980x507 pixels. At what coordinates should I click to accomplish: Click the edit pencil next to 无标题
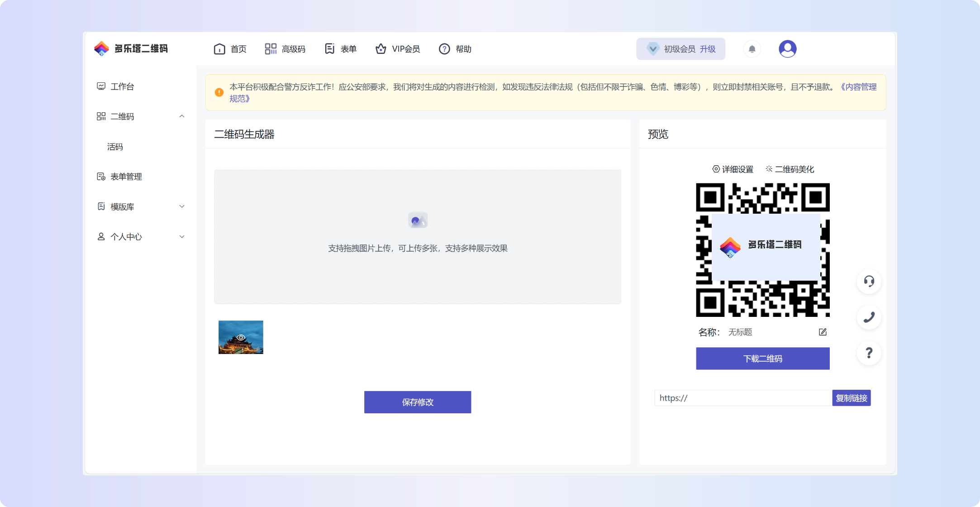pos(823,332)
